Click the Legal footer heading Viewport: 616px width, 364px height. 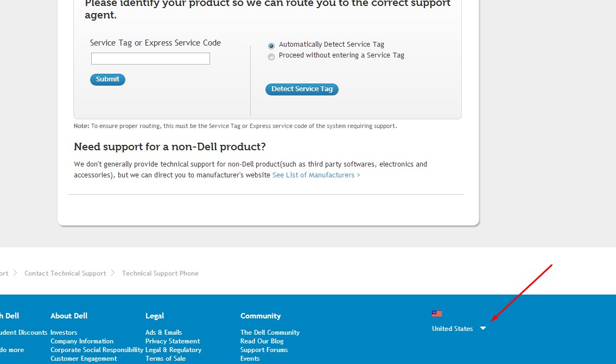(x=154, y=316)
